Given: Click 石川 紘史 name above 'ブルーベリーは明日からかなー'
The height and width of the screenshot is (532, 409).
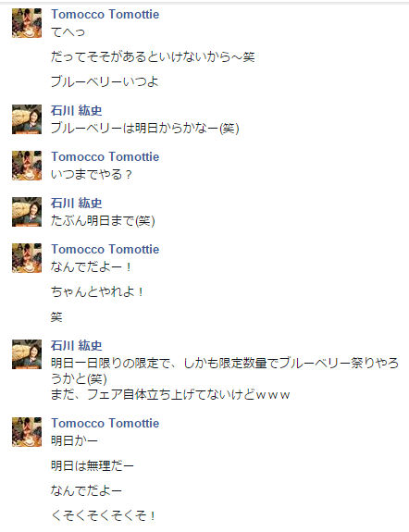Looking at the screenshot, I should click(77, 111).
